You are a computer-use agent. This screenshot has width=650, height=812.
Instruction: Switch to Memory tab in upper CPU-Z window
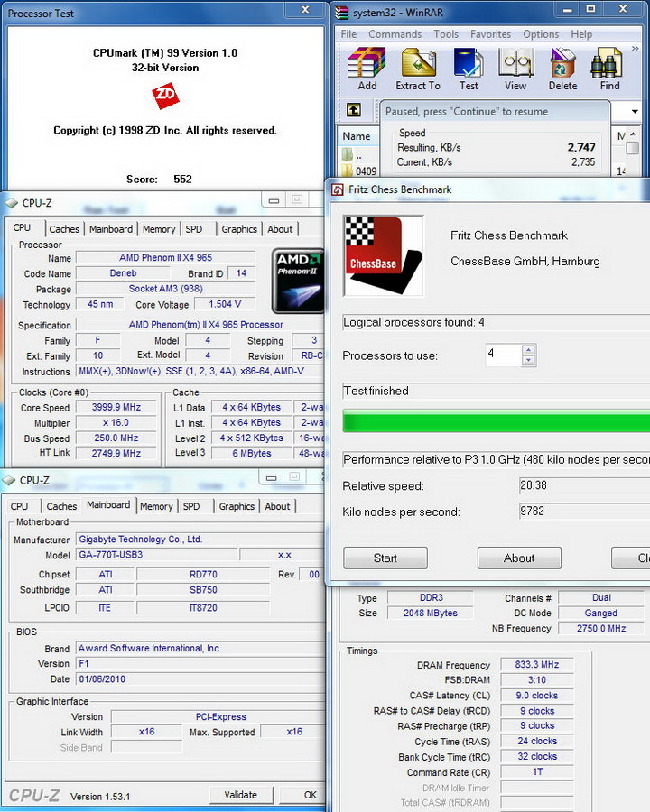pos(159,229)
